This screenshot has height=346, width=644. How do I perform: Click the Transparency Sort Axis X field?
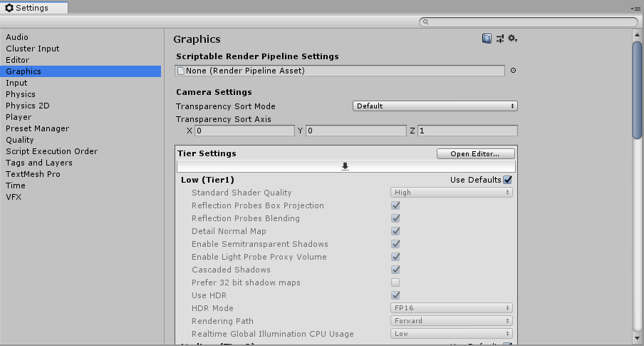click(245, 131)
